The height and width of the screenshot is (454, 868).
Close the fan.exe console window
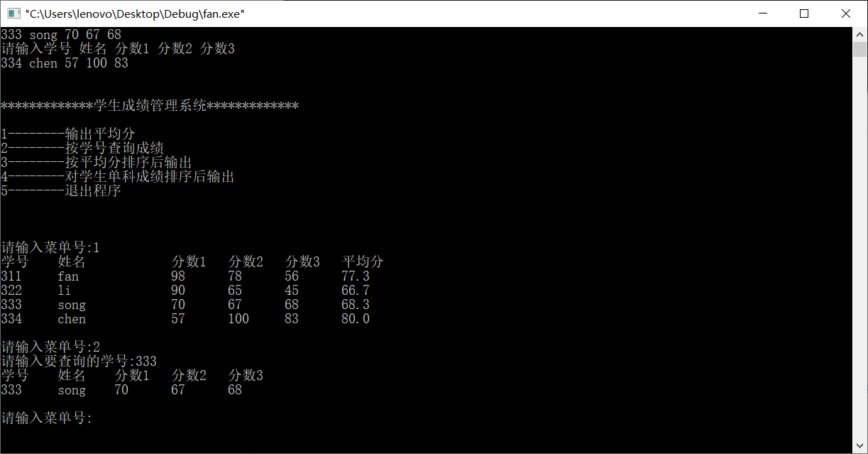pos(846,13)
